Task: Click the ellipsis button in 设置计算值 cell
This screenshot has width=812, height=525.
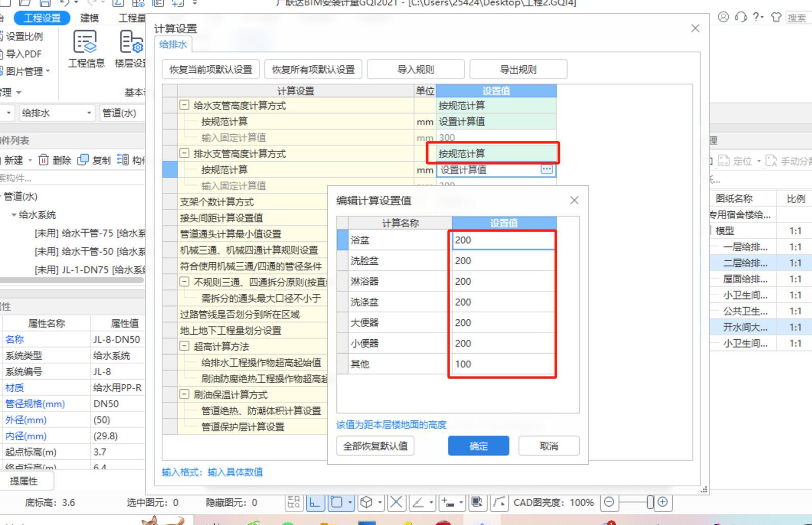Action: pos(547,169)
